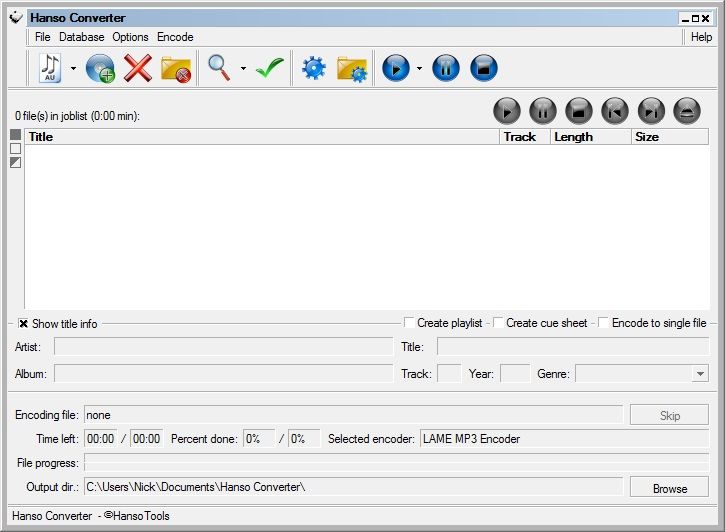Sort joblist by Length column header
Image resolution: width=725 pixels, height=532 pixels.
pyautogui.click(x=590, y=137)
